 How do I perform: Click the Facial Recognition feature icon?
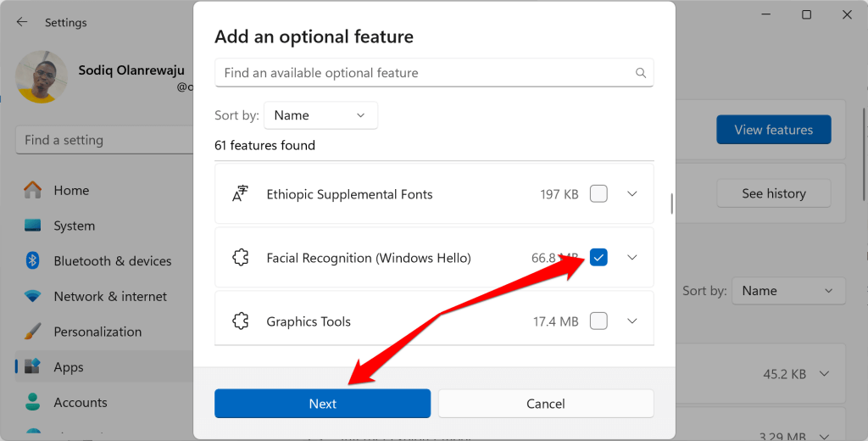click(241, 258)
